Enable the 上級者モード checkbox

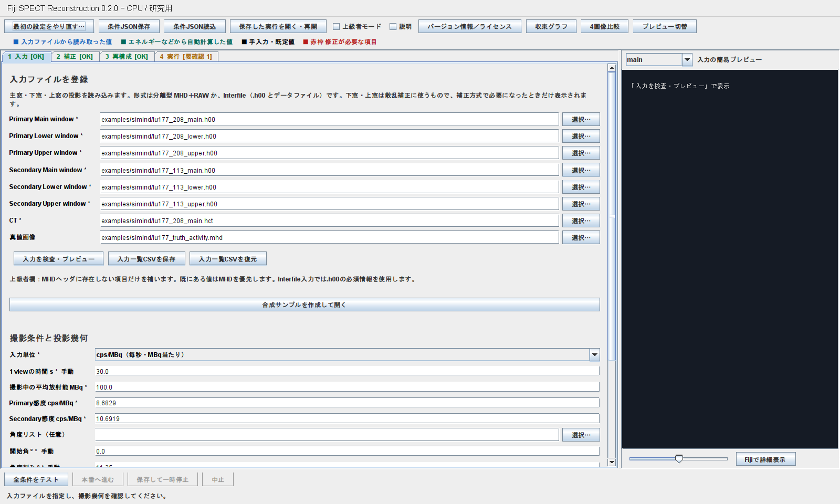pos(337,26)
